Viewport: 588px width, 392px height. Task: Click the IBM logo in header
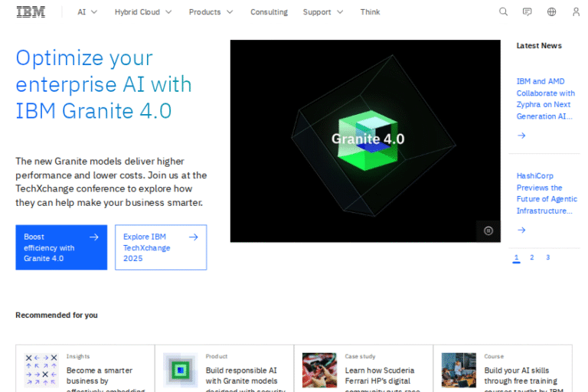point(31,11)
